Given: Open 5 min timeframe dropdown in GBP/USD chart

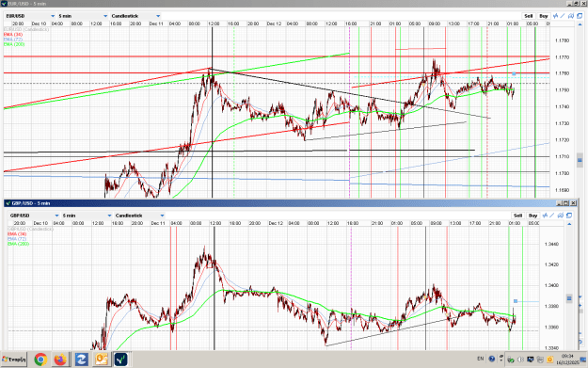Looking at the screenshot, I should pyautogui.click(x=87, y=216).
